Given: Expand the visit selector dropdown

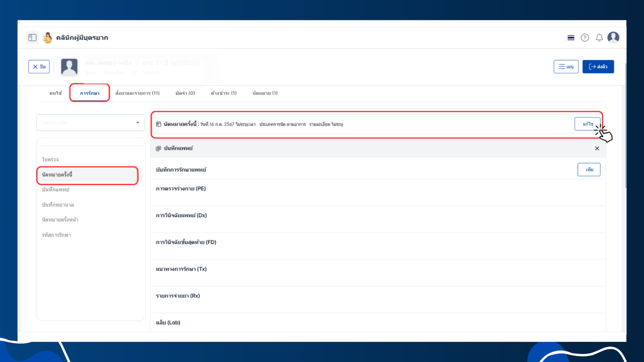Looking at the screenshot, I should click(91, 123).
